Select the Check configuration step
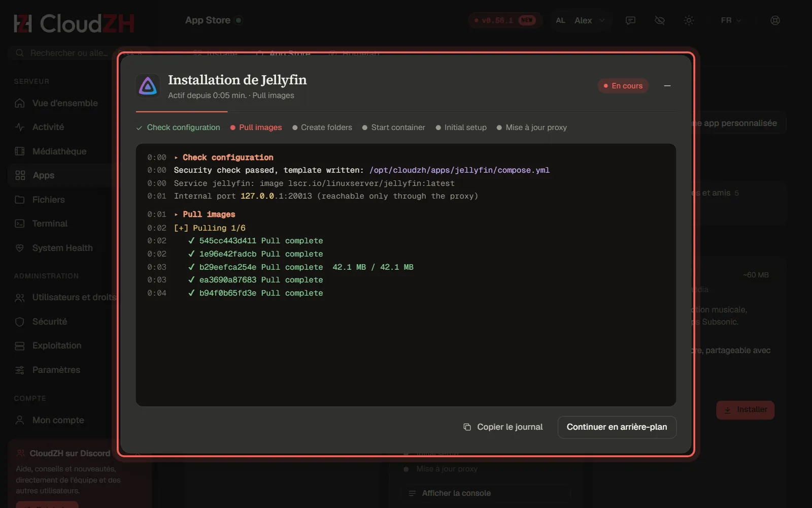This screenshot has width=812, height=508. tap(178, 128)
